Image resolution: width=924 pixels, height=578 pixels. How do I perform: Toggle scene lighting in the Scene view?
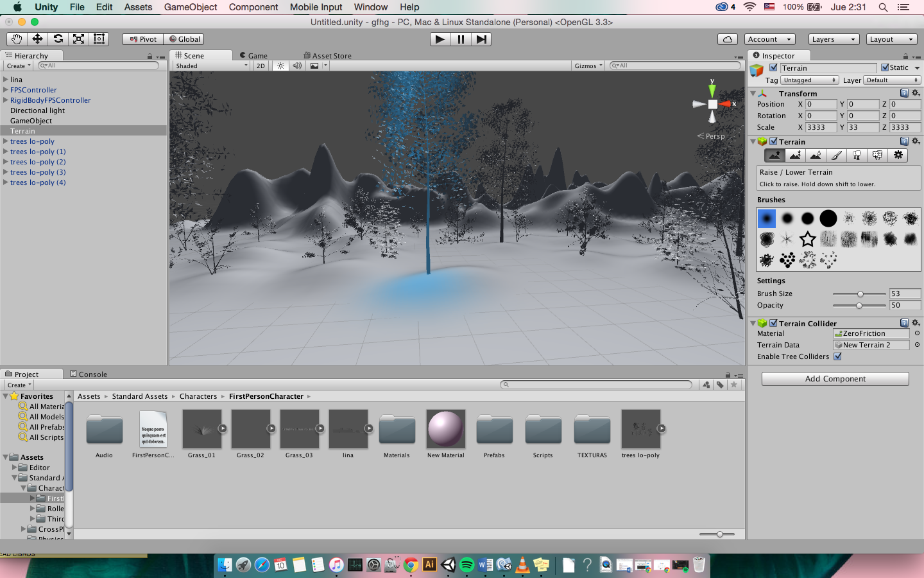(280, 66)
